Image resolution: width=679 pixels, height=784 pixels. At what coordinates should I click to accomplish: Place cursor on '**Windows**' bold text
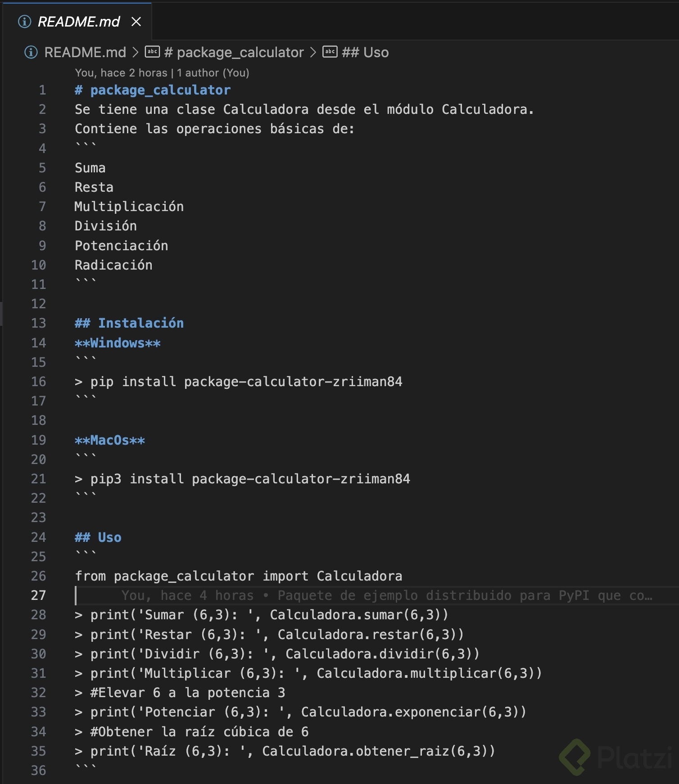(118, 343)
